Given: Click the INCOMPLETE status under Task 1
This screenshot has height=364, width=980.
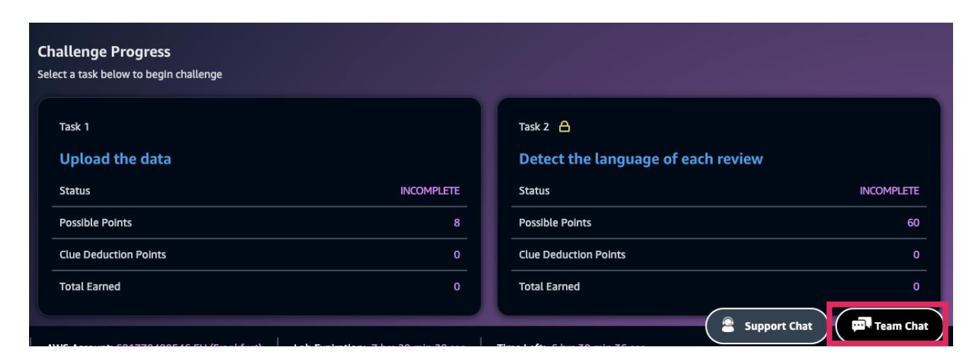Looking at the screenshot, I should 430,191.
